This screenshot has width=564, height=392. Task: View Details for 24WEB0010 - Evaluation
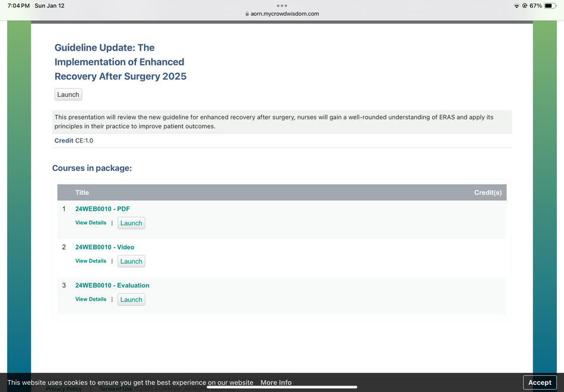click(91, 299)
